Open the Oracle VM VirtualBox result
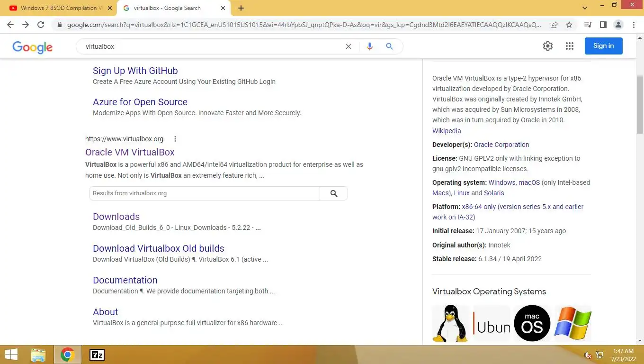This screenshot has width=644, height=364. pos(130,152)
